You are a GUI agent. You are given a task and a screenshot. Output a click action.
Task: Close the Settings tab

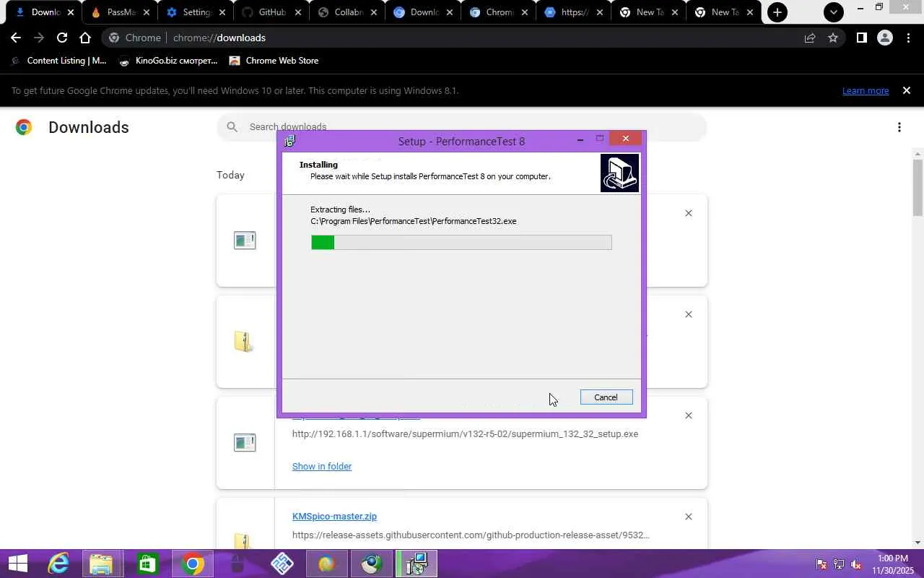click(222, 12)
